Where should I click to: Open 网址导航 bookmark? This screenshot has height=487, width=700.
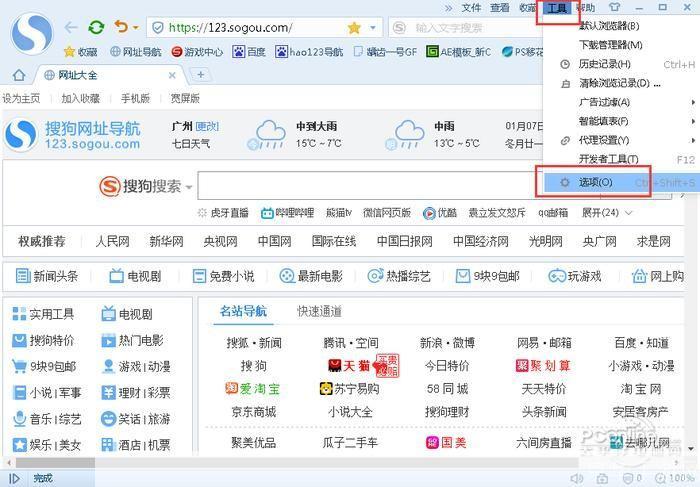coord(136,52)
